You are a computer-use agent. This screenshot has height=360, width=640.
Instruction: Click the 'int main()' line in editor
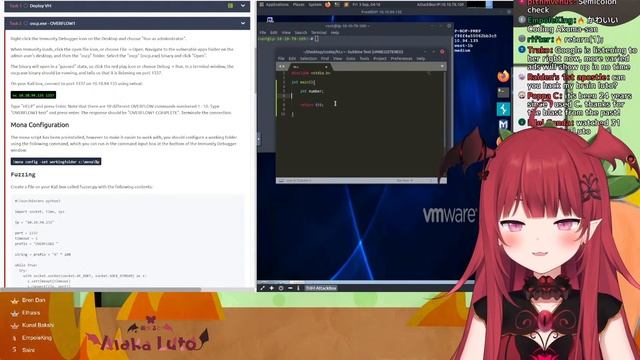[x=303, y=82]
